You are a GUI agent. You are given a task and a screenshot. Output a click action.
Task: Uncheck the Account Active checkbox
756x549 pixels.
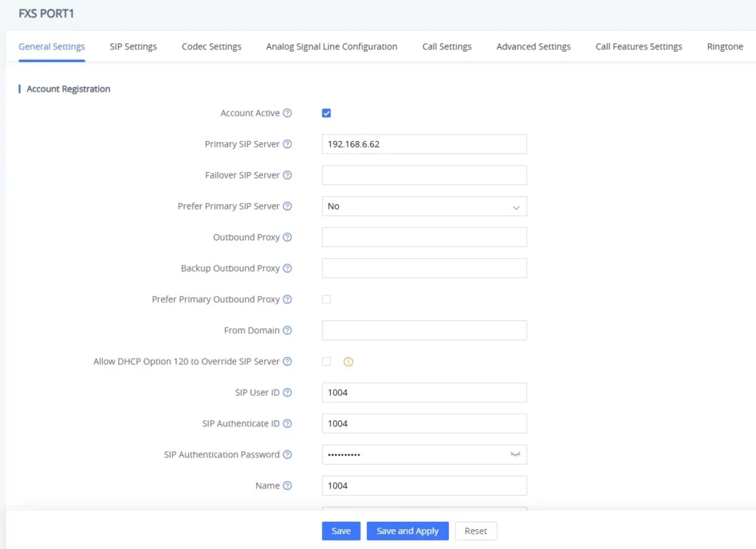tap(326, 114)
